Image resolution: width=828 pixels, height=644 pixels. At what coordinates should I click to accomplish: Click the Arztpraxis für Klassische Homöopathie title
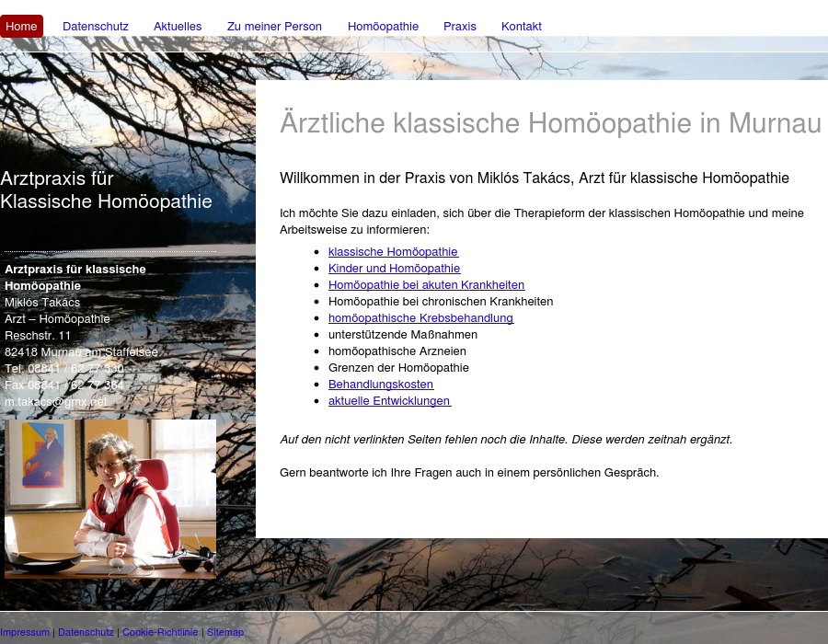coord(106,190)
